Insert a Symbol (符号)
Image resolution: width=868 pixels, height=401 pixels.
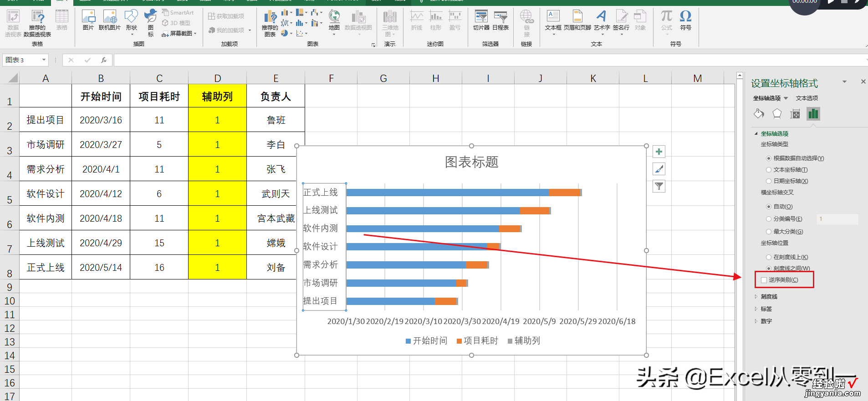pos(685,20)
